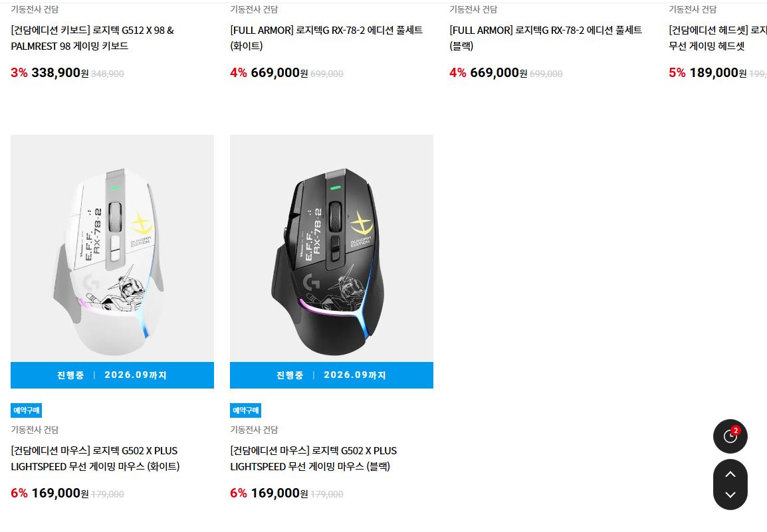This screenshot has width=767, height=532.
Task: Open recently viewed items clock icon
Action: [730, 436]
